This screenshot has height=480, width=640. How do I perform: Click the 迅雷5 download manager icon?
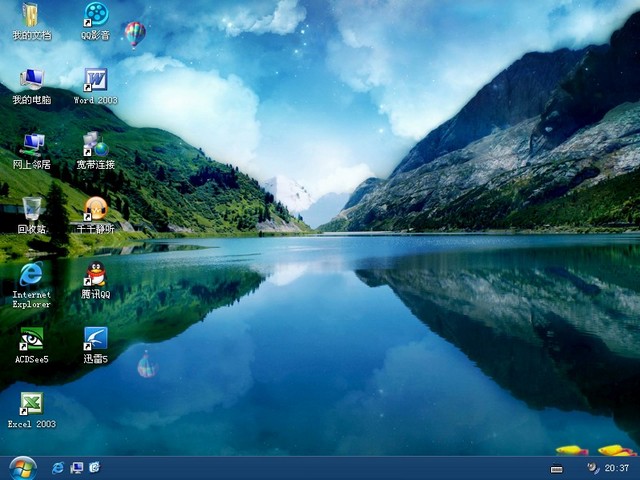tap(95, 339)
